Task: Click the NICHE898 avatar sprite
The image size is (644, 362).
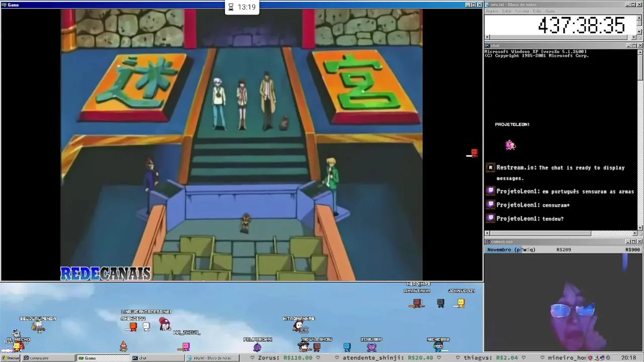Action: [x=439, y=346]
